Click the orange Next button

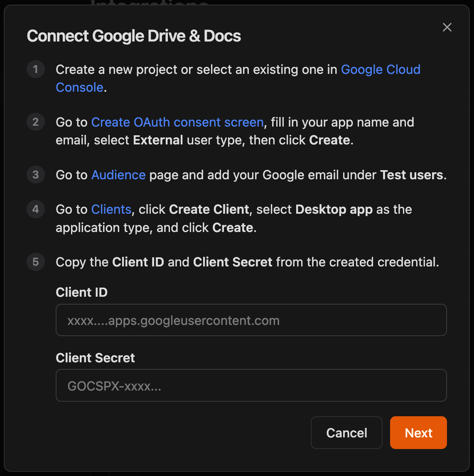point(418,432)
